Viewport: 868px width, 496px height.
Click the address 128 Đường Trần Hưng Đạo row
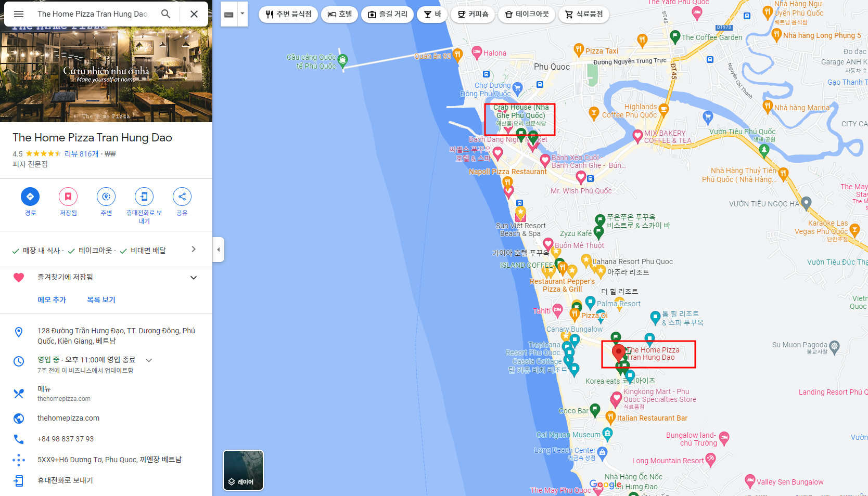(x=106, y=336)
